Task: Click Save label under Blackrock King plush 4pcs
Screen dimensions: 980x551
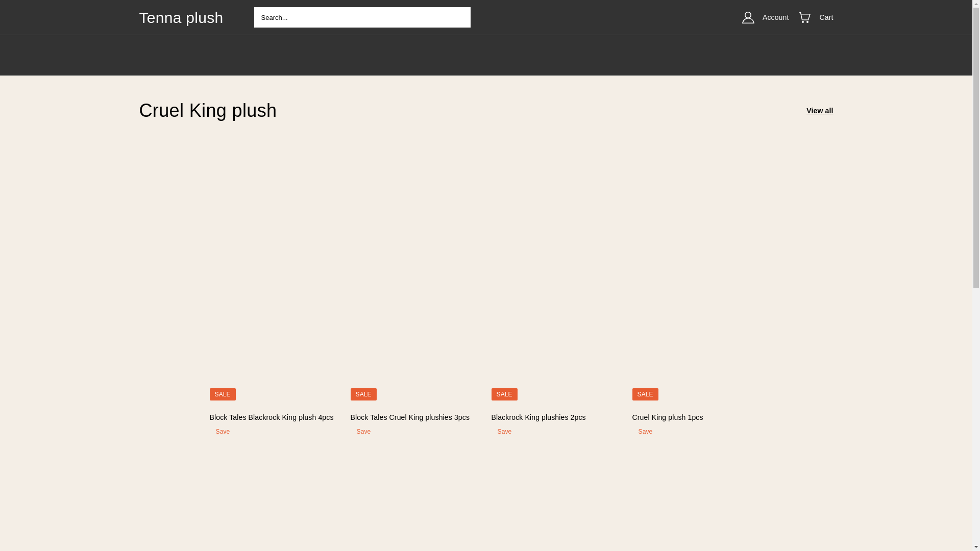Action: pyautogui.click(x=223, y=432)
